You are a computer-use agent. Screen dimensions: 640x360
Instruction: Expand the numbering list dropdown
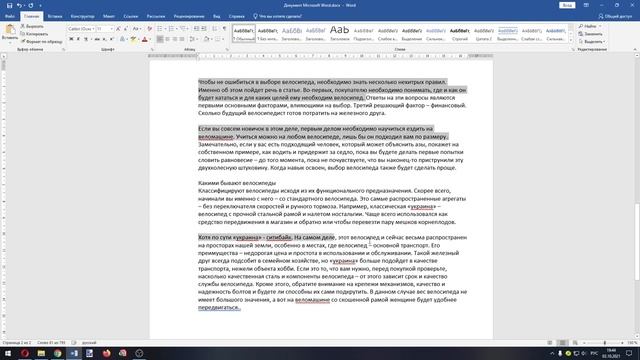[x=176, y=29]
